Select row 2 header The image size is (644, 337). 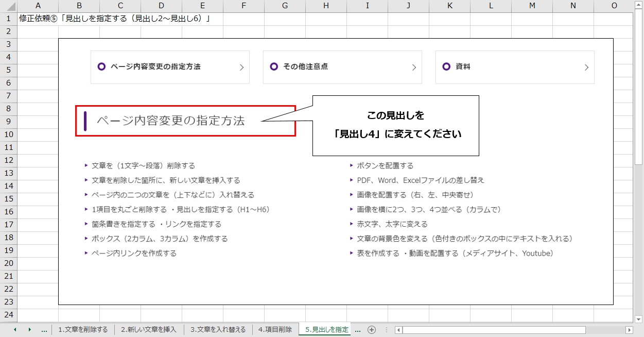(8, 31)
